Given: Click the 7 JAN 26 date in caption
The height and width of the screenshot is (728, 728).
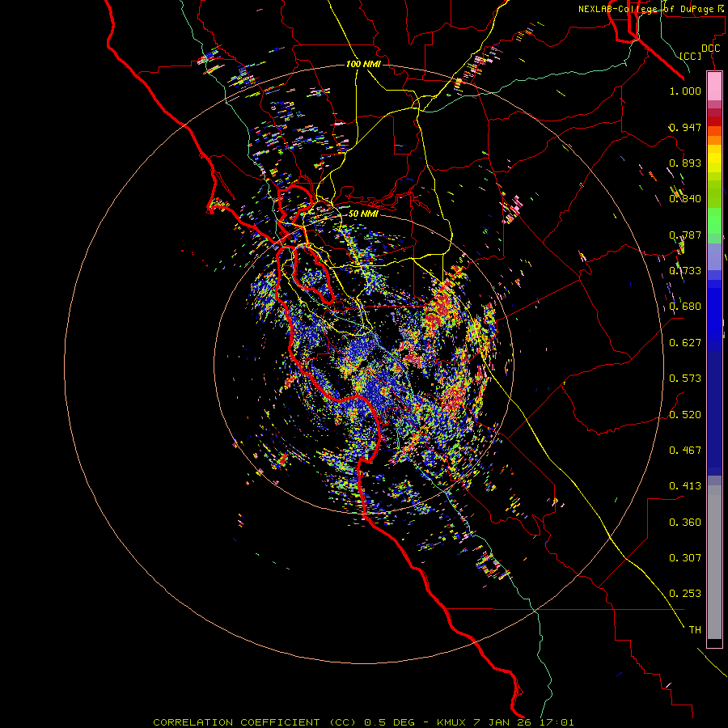Looking at the screenshot, I should [x=503, y=722].
